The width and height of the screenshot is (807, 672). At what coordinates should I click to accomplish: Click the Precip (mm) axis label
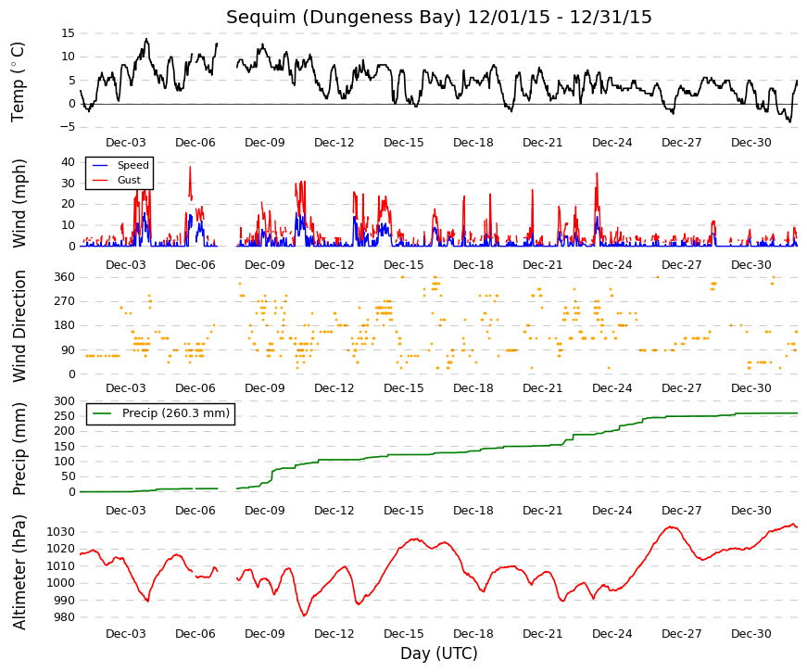19,449
